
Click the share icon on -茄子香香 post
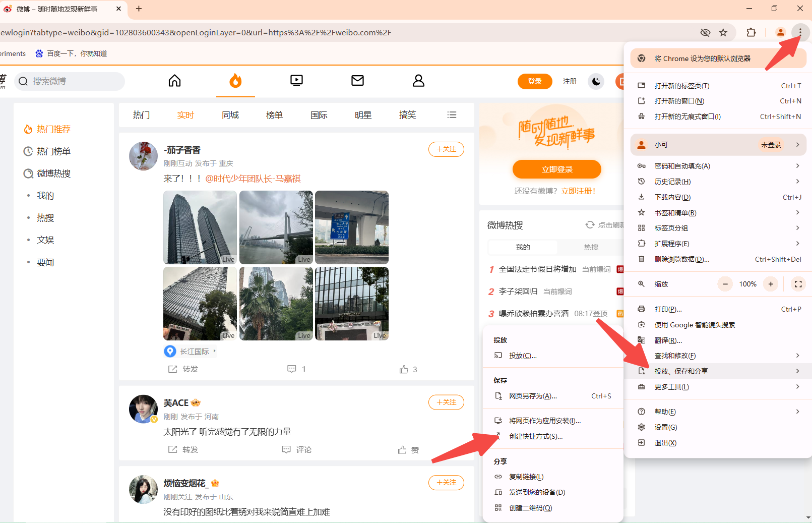[x=172, y=369]
